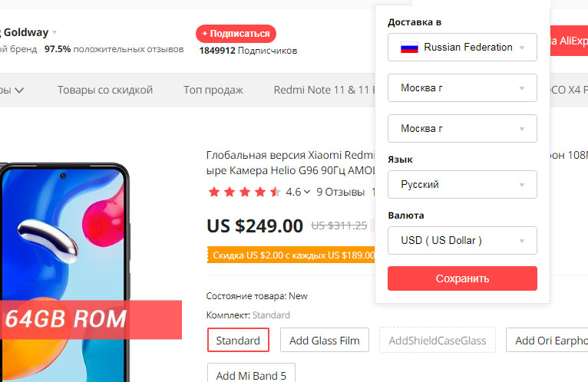
Task: Open the Русский language dropdown
Action: click(x=462, y=185)
